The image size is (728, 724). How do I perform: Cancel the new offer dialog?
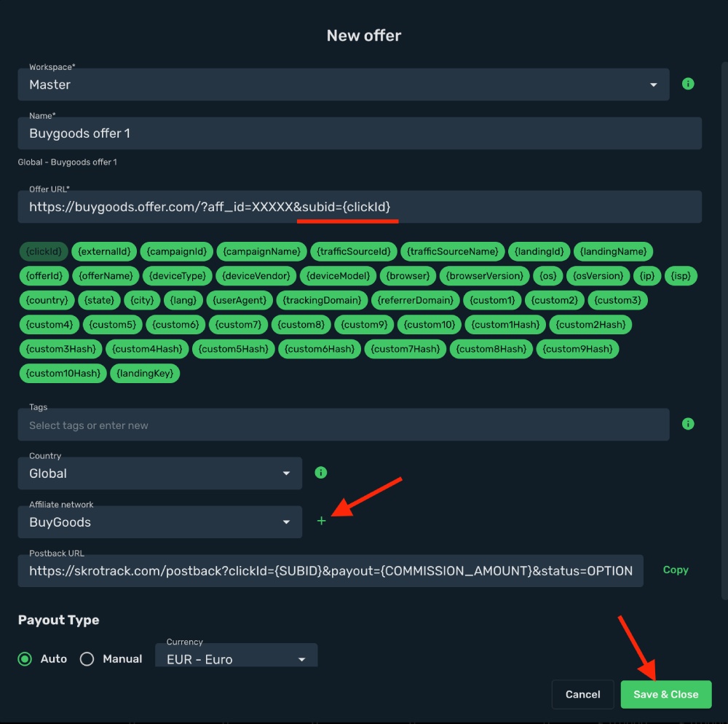[582, 694]
